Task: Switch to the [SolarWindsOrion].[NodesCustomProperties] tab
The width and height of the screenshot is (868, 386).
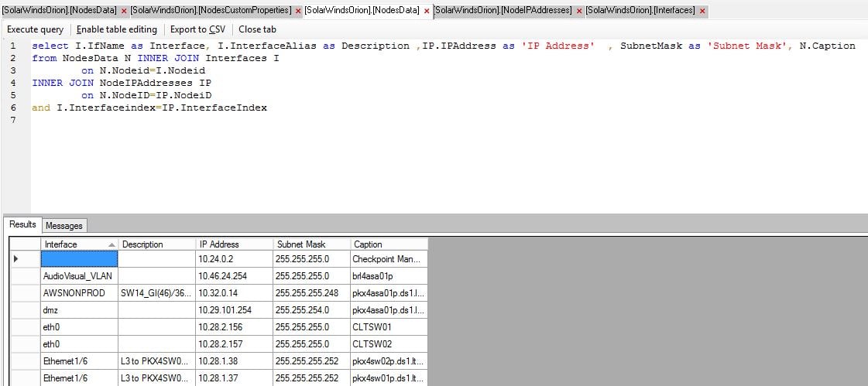Action: click(211, 11)
